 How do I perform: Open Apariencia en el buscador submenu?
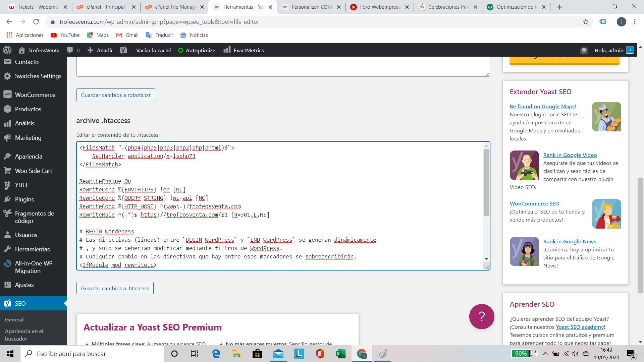[24, 335]
